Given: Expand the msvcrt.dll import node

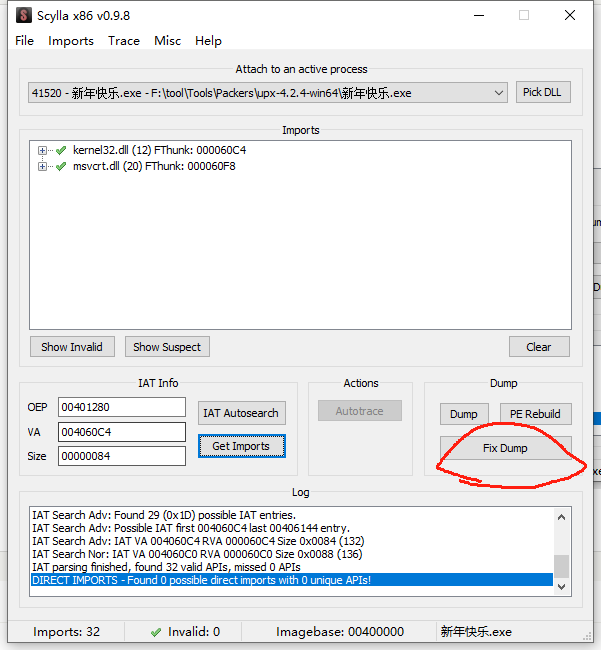Looking at the screenshot, I should point(42,167).
